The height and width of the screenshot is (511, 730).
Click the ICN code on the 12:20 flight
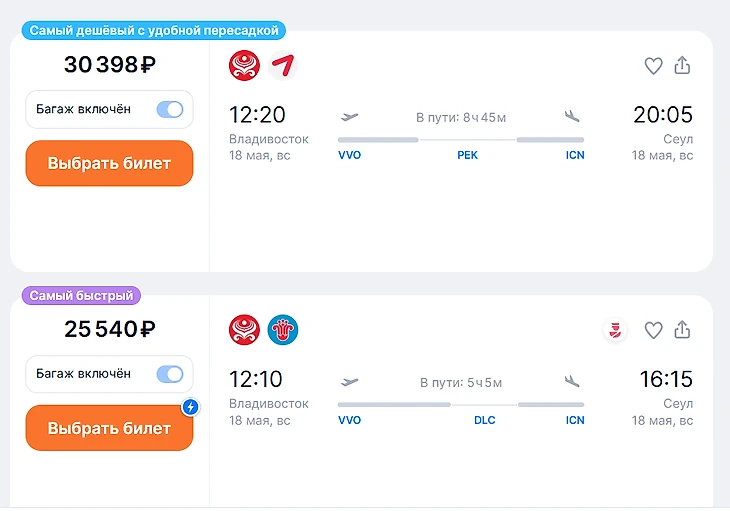click(575, 155)
